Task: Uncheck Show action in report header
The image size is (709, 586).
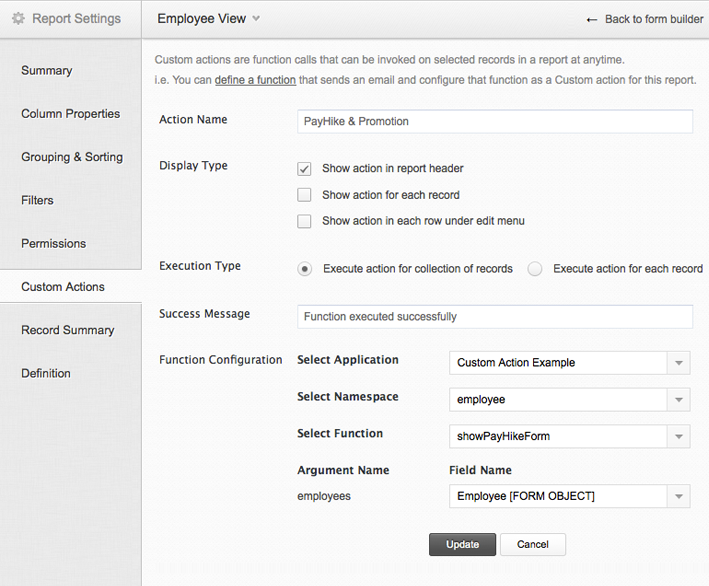Action: (305, 169)
